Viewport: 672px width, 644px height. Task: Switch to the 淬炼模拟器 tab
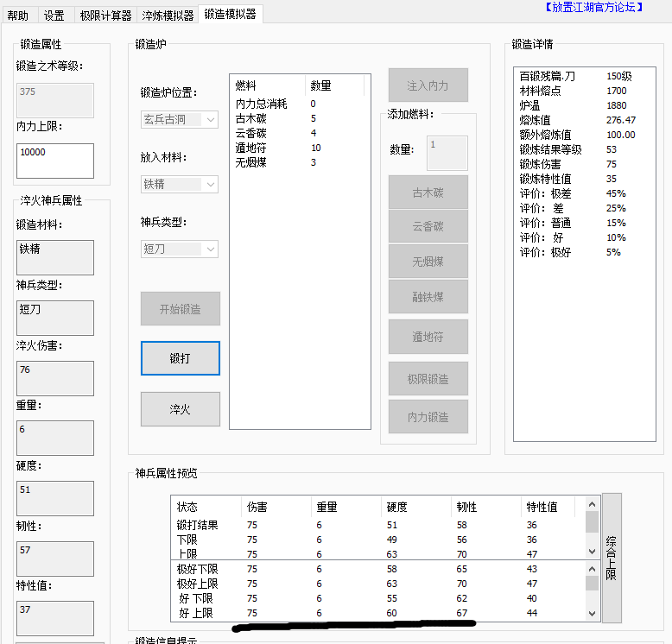click(168, 16)
